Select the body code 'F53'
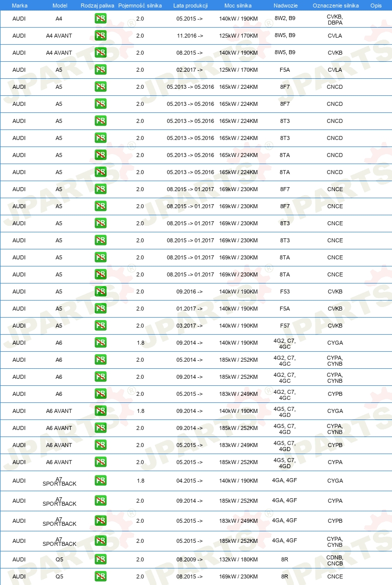Screen dimensions: 392x585 pos(285,291)
